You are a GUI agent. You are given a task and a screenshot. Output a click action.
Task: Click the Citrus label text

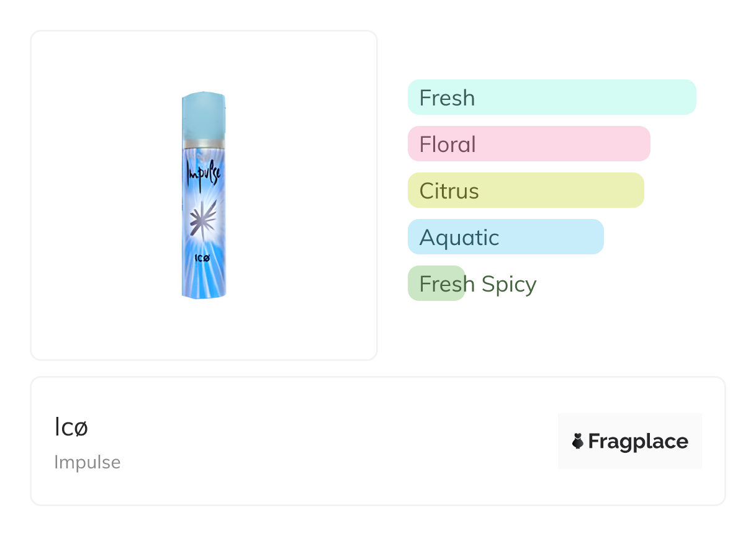pos(449,191)
